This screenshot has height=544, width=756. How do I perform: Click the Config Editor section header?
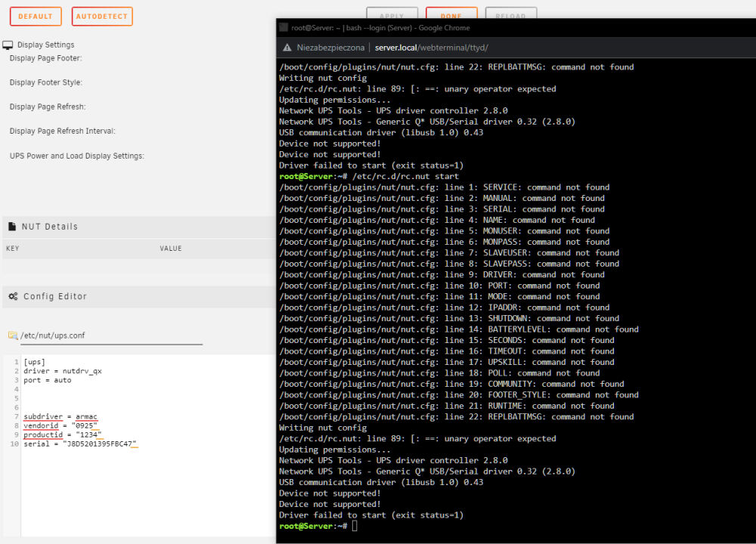click(55, 296)
